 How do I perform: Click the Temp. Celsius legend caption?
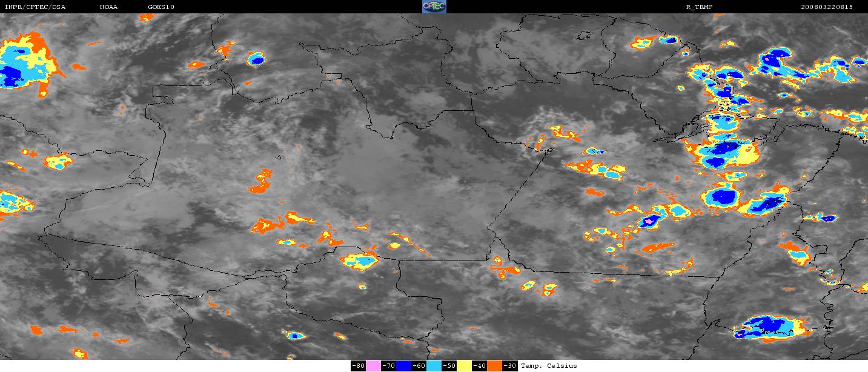click(x=549, y=366)
